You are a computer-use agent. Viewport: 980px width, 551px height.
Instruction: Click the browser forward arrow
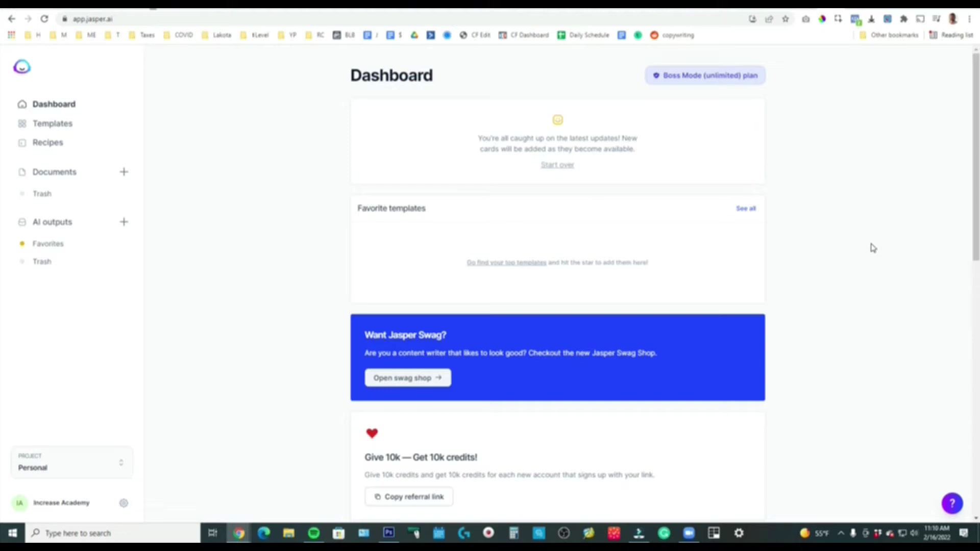[28, 19]
